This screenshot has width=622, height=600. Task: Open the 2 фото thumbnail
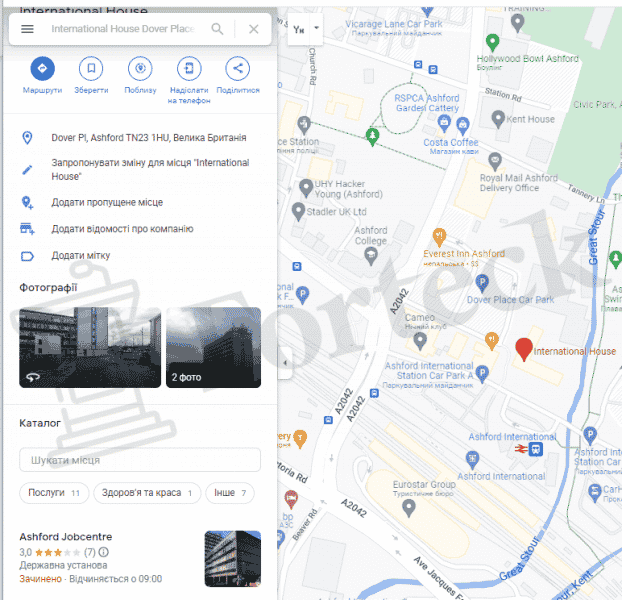(213, 347)
